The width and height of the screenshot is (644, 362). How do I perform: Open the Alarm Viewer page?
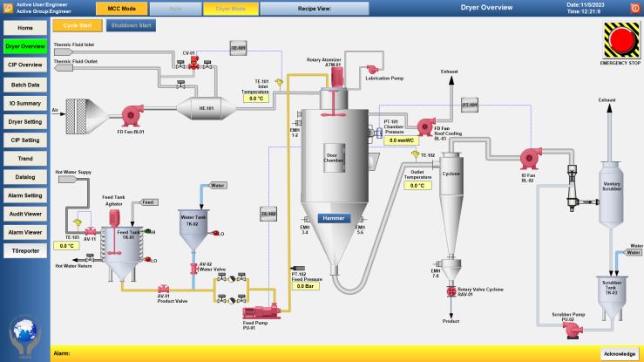[x=25, y=232]
